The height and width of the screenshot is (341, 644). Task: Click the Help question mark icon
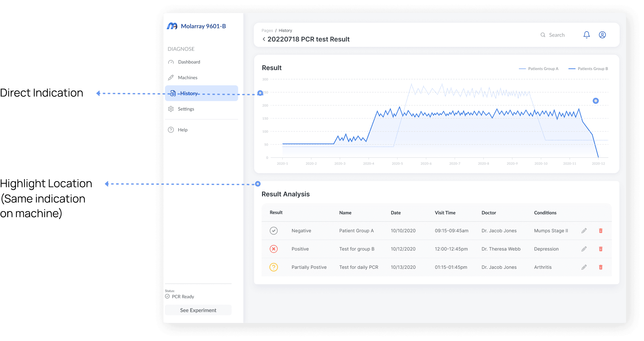coord(171,130)
